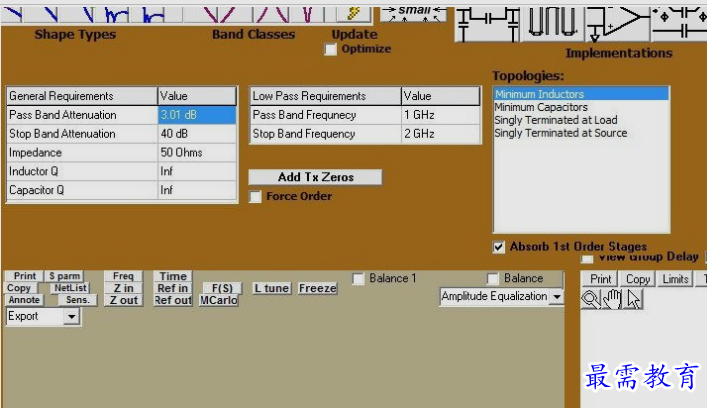Click Print in the left button group

tap(24, 276)
